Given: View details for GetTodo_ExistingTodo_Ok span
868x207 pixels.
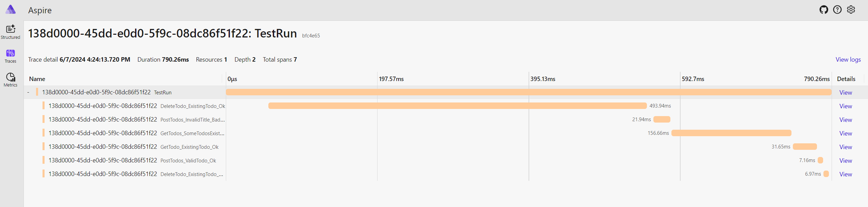Looking at the screenshot, I should pyautogui.click(x=846, y=147).
